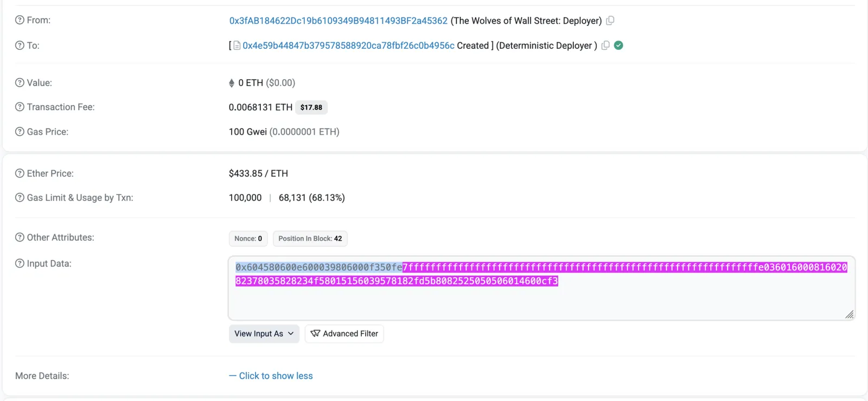Image resolution: width=868 pixels, height=401 pixels.
Task: Click the contract file icon beside 0x4e59b address
Action: pyautogui.click(x=237, y=46)
